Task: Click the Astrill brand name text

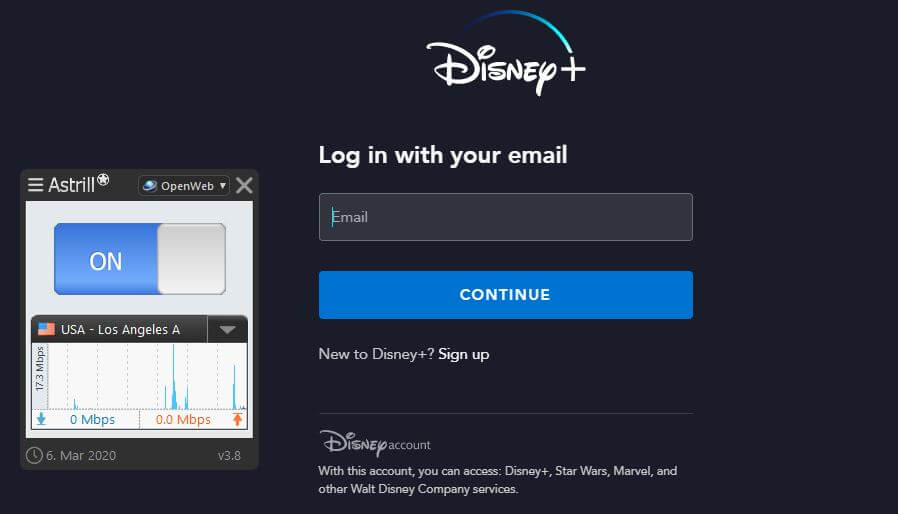Action: pos(72,185)
